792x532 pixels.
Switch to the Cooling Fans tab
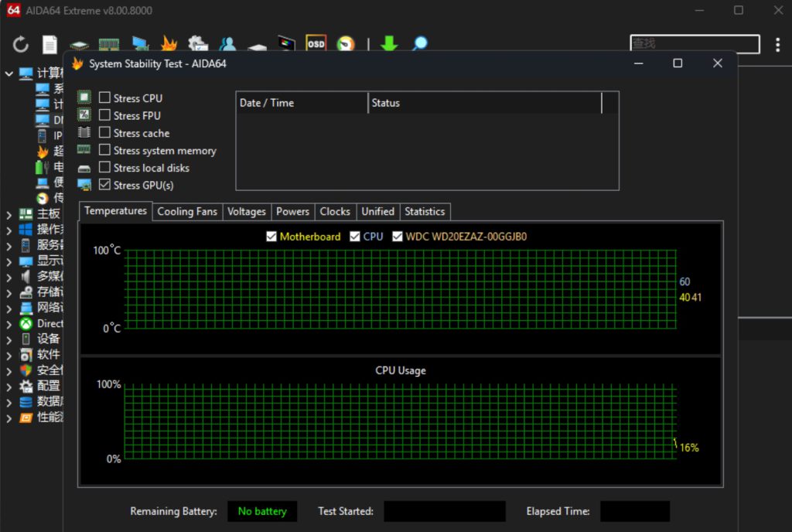click(187, 212)
